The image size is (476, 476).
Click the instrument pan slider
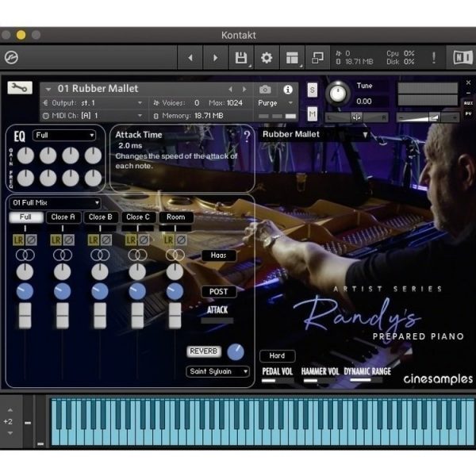(356, 117)
